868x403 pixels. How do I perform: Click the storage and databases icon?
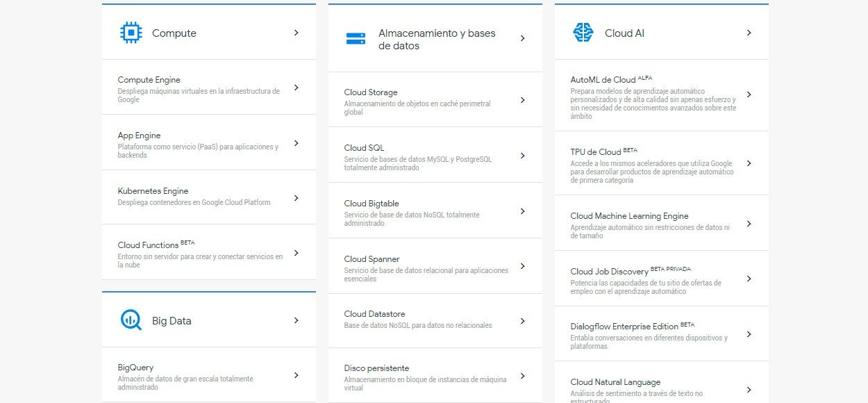point(356,39)
